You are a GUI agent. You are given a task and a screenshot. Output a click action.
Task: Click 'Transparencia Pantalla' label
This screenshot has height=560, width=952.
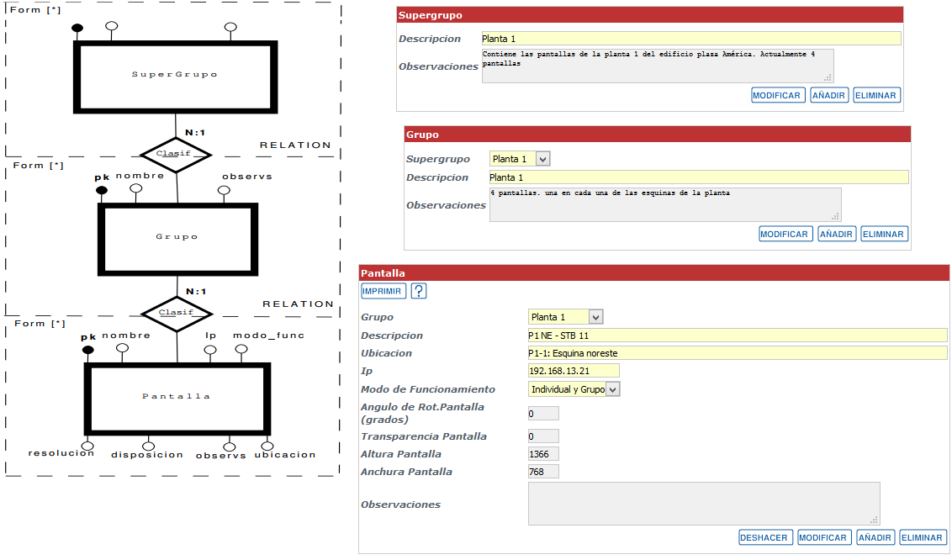coord(424,436)
